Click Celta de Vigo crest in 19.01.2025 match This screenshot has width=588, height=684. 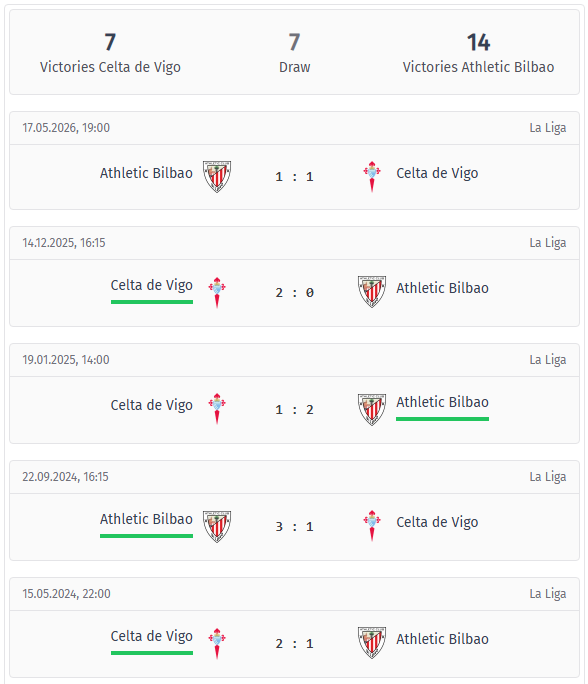click(217, 409)
